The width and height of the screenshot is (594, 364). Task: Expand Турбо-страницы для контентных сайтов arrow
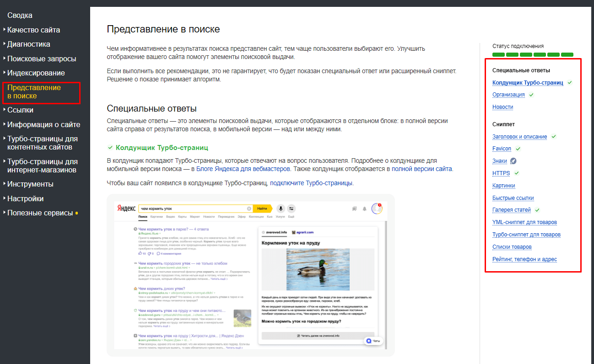click(x=5, y=139)
